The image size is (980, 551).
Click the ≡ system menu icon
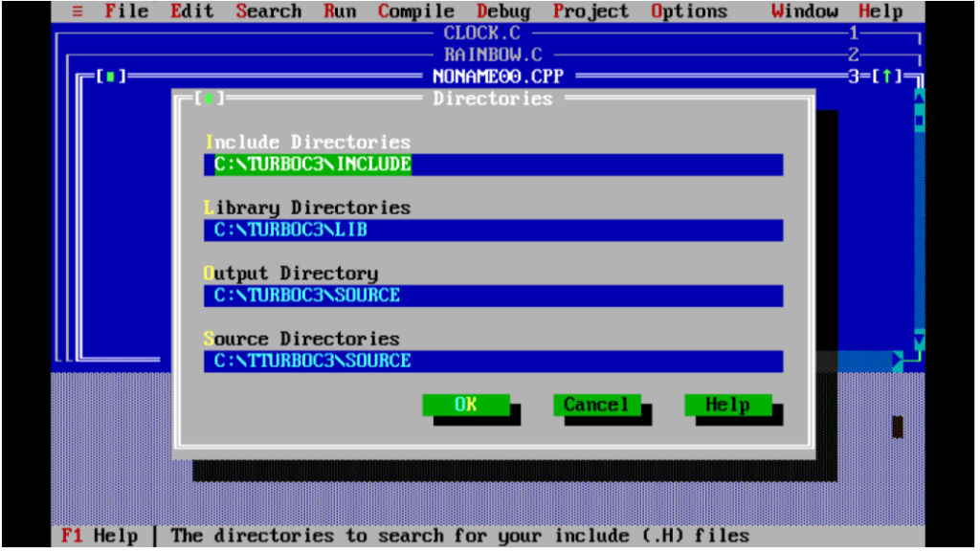pos(78,11)
